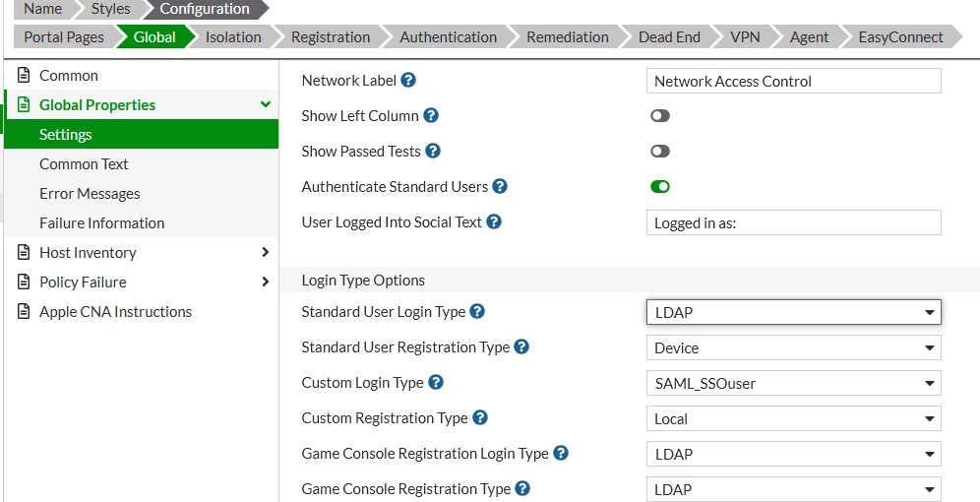Open the Common tree item

point(142,76)
